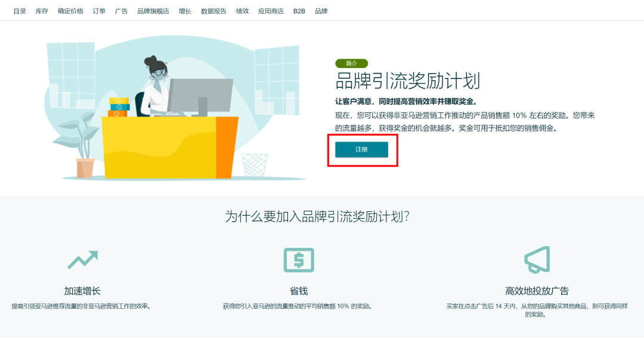This screenshot has width=644, height=338.
Task: Click the 加速增长 heading
Action: pyautogui.click(x=82, y=291)
